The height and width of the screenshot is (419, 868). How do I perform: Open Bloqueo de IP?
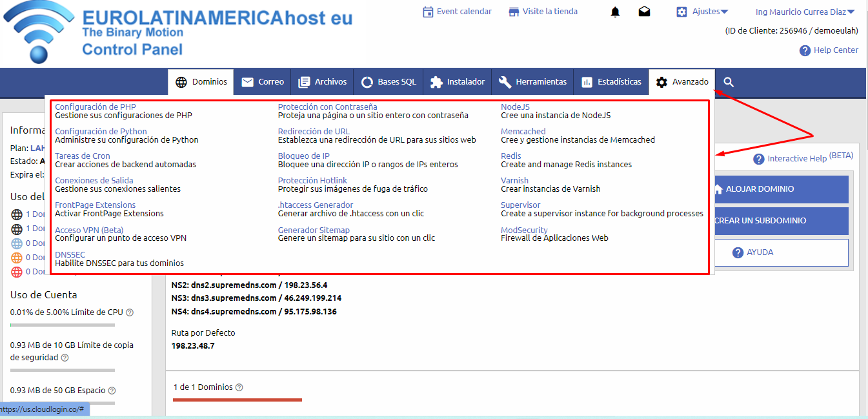pyautogui.click(x=304, y=156)
